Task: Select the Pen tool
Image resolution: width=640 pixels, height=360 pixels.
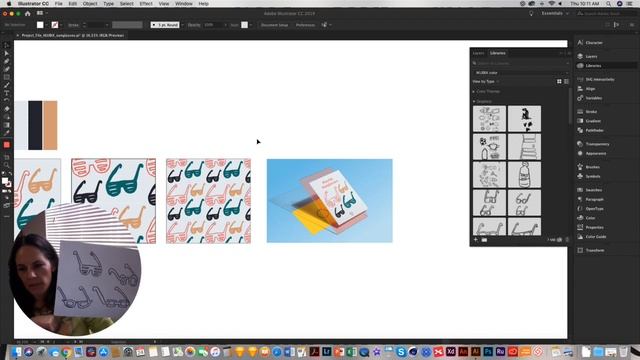Action: pyautogui.click(x=7, y=62)
